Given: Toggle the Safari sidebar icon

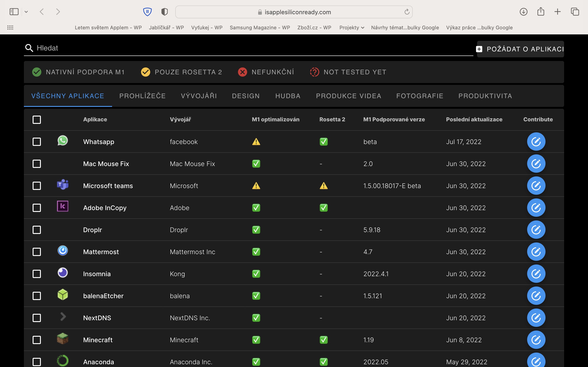Looking at the screenshot, I should pos(14,12).
